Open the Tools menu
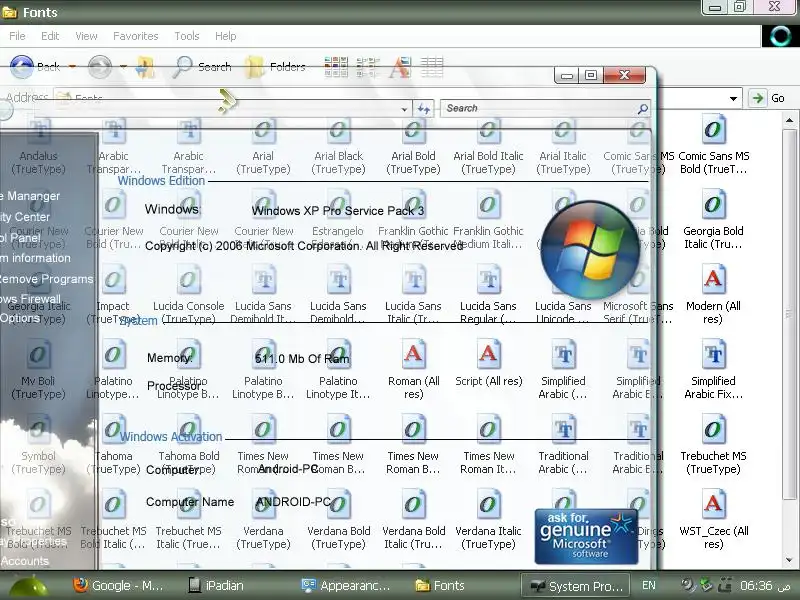 coord(187,36)
